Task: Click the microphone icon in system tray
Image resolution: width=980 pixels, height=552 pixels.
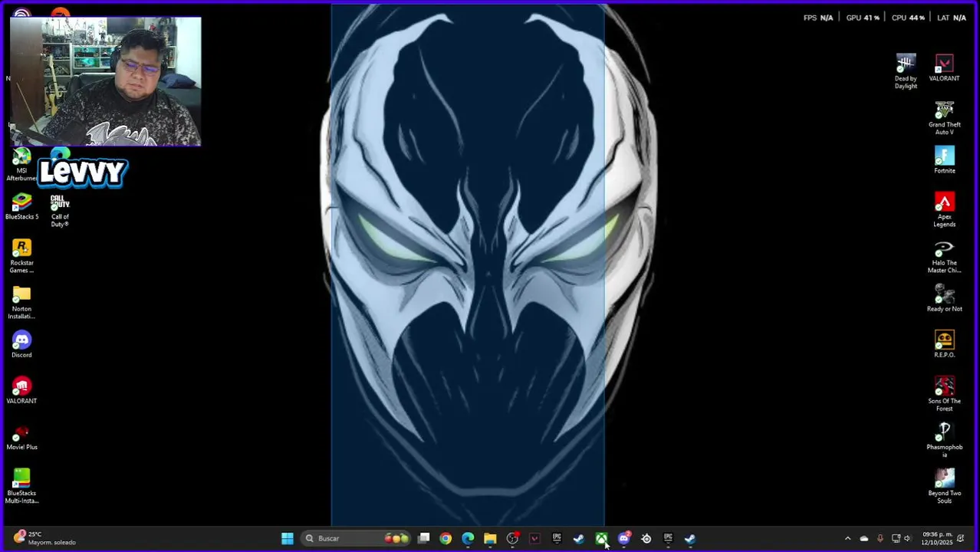Action: tap(880, 539)
